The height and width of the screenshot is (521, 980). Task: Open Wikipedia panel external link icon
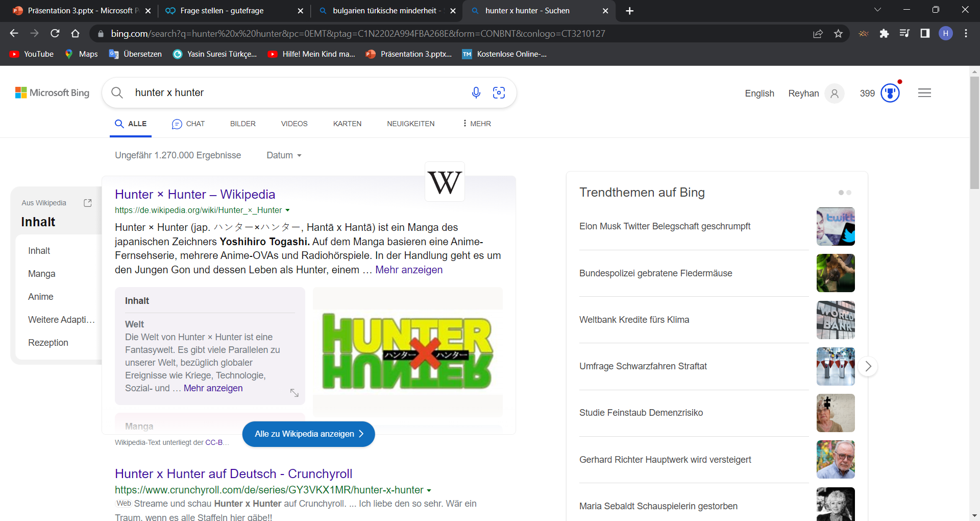coord(88,203)
